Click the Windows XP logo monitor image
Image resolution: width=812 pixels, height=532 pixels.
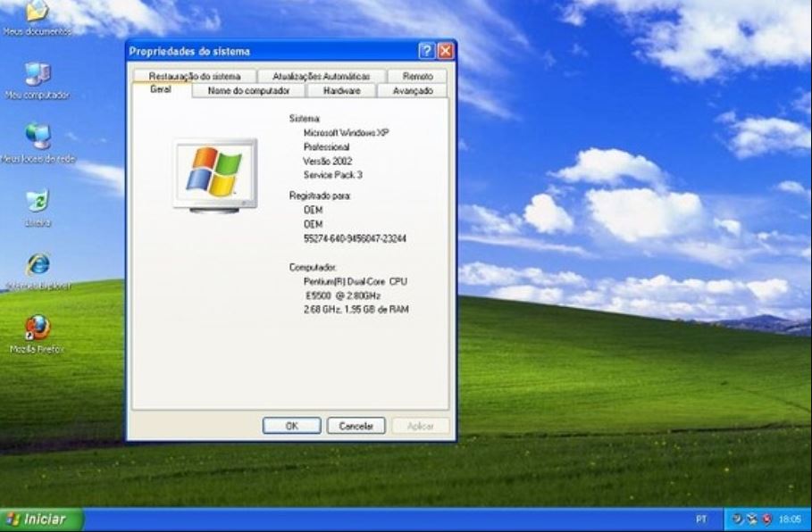point(215,176)
